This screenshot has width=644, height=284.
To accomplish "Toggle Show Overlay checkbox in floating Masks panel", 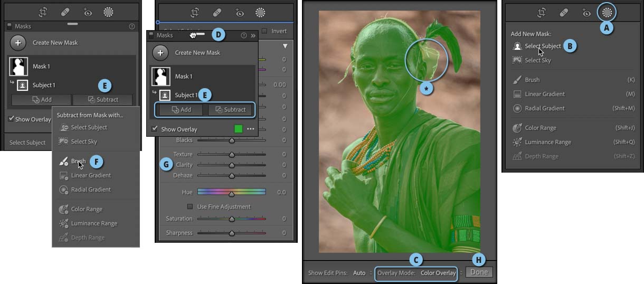I will (x=155, y=129).
